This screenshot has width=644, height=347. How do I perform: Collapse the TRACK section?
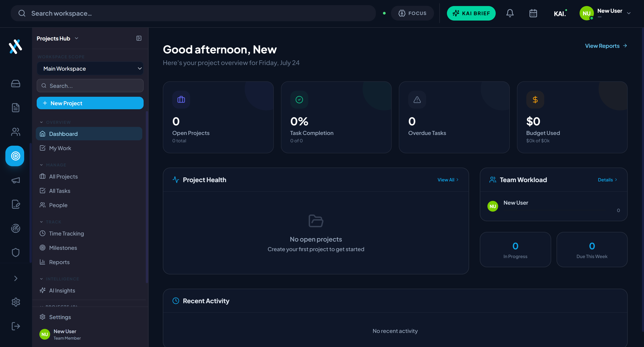tap(51, 222)
